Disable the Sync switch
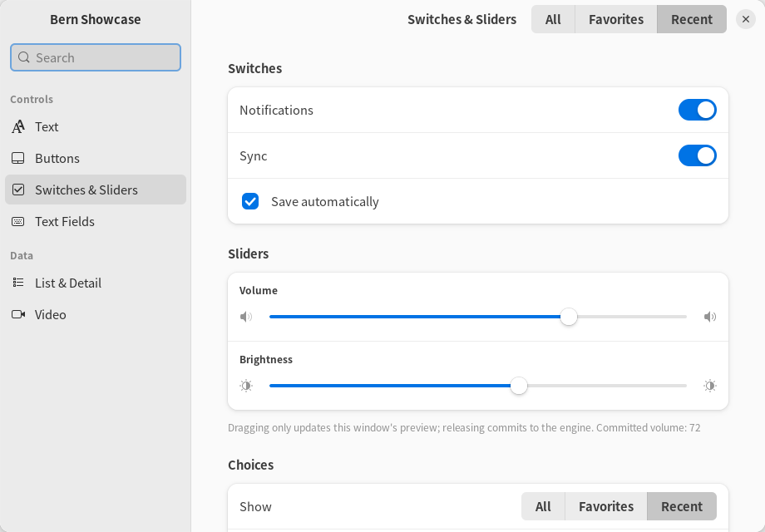 [x=697, y=156]
